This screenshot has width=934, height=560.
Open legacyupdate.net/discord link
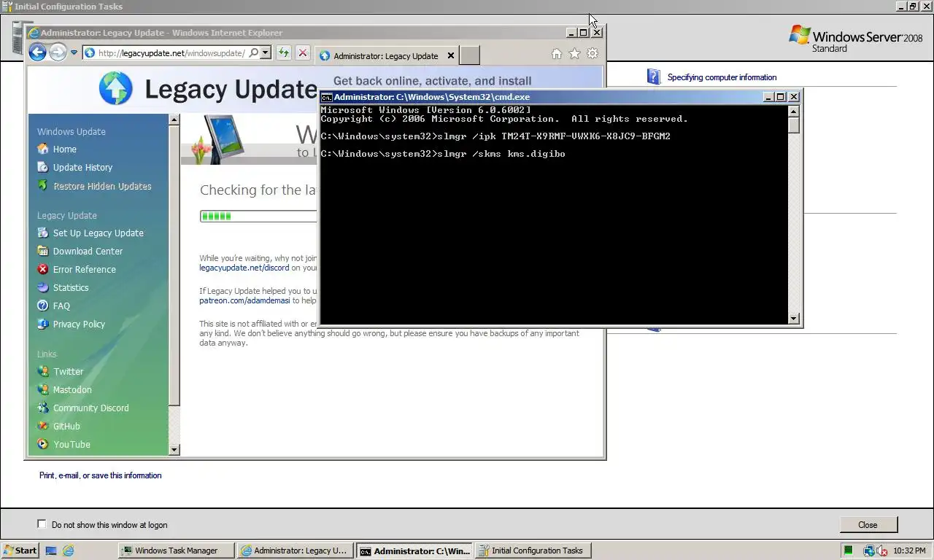pyautogui.click(x=244, y=268)
